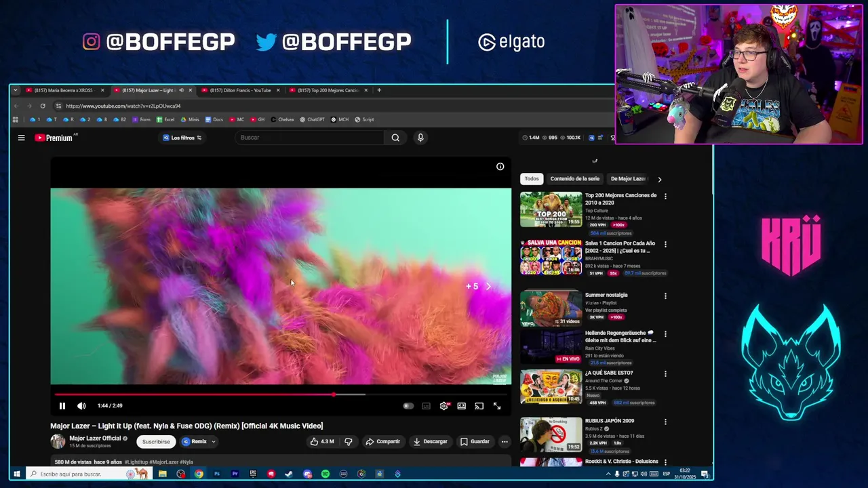The height and width of the screenshot is (488, 868).
Task: Click the Windows taskbar search box
Action: tap(88, 474)
